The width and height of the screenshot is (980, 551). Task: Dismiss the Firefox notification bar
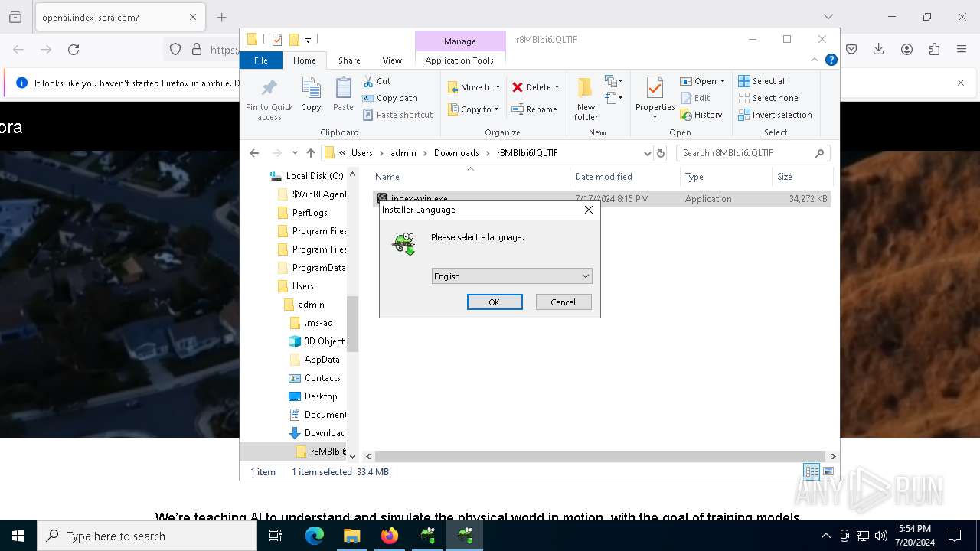(961, 83)
